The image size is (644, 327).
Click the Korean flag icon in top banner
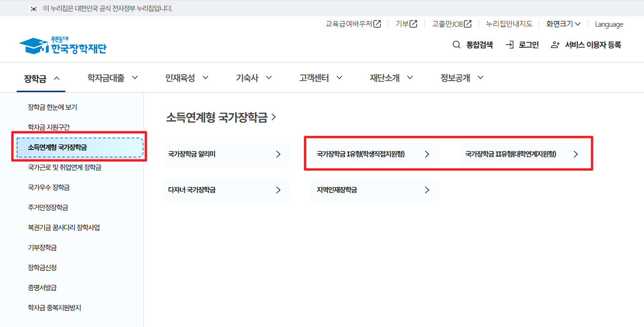point(33,8)
